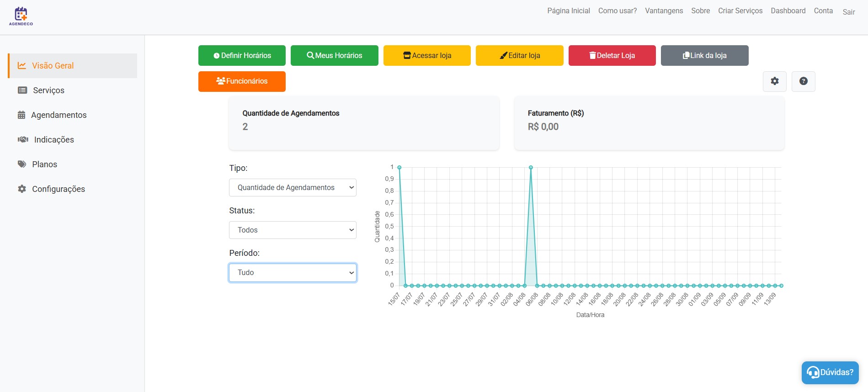Click the Dashboard link in top navigation
The image size is (868, 392).
point(788,11)
